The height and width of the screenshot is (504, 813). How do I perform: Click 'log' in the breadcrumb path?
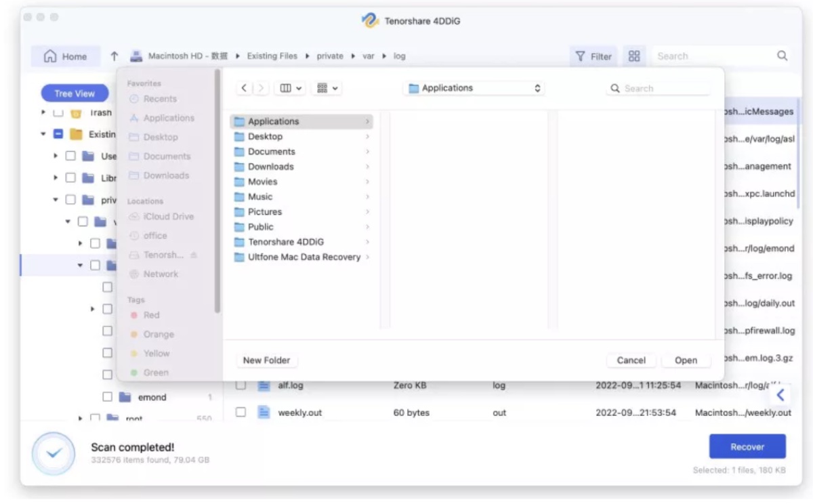400,56
